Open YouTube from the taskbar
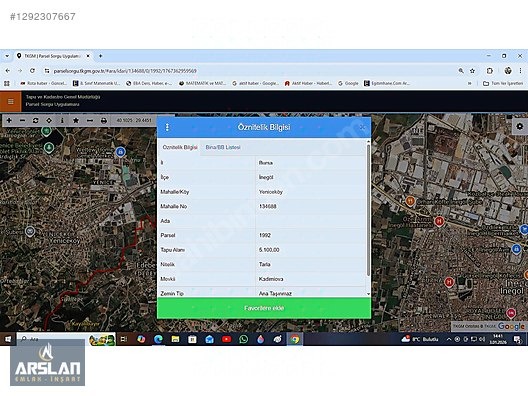Viewport: 528px width, 396px height. [x=227, y=339]
